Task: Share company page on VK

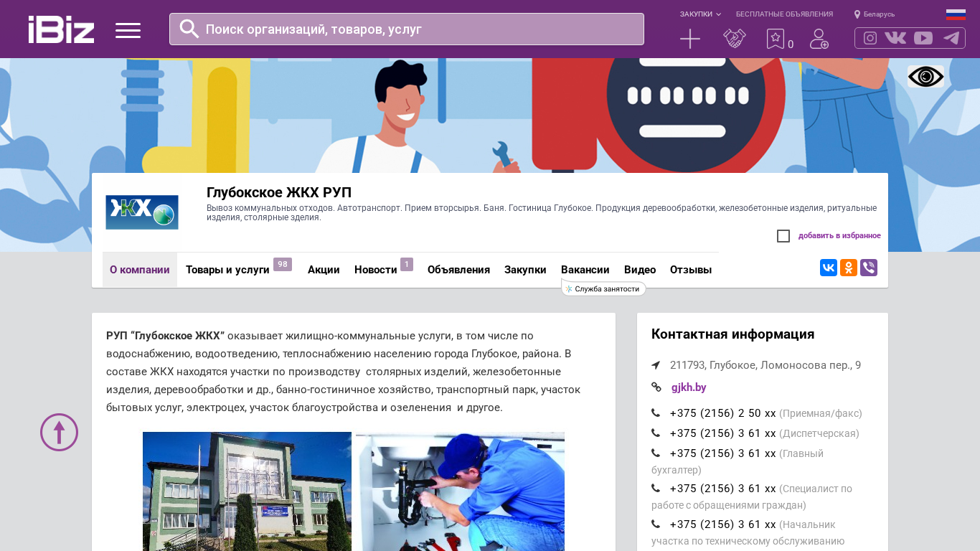Action: (x=829, y=268)
